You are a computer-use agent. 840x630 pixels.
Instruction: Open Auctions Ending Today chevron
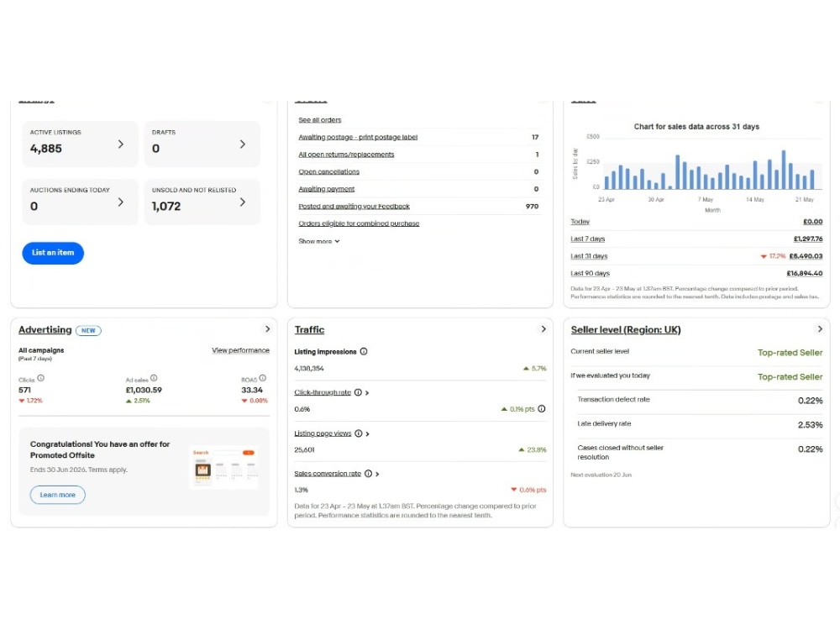point(120,202)
